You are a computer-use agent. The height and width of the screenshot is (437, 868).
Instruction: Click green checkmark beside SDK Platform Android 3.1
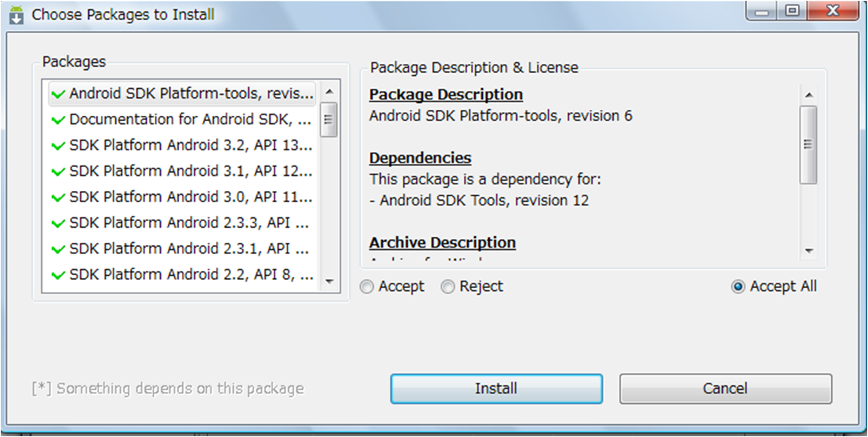click(59, 171)
